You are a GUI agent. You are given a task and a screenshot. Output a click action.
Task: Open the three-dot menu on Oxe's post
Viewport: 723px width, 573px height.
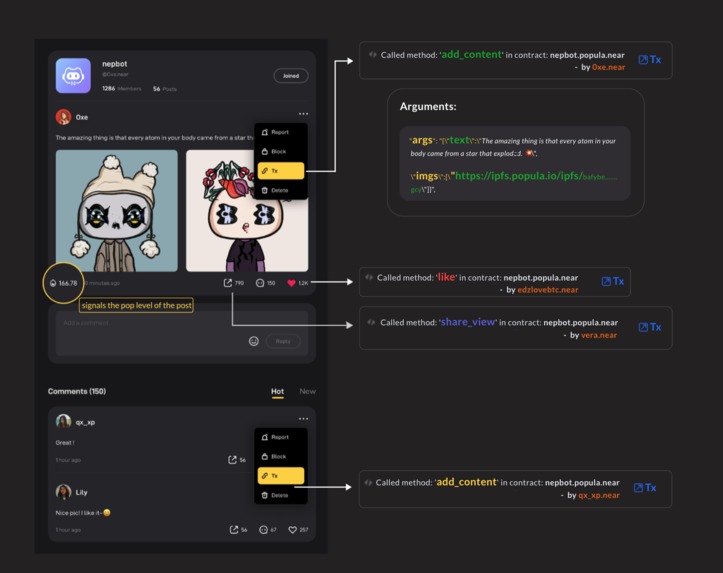(x=303, y=113)
